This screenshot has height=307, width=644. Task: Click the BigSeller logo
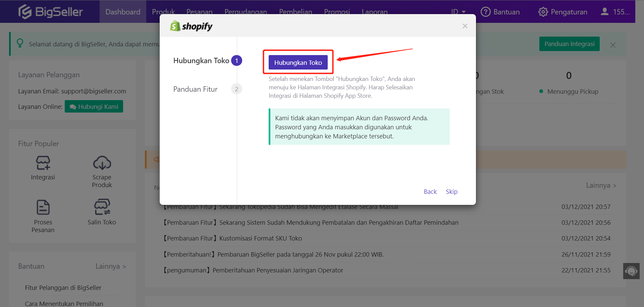point(50,12)
